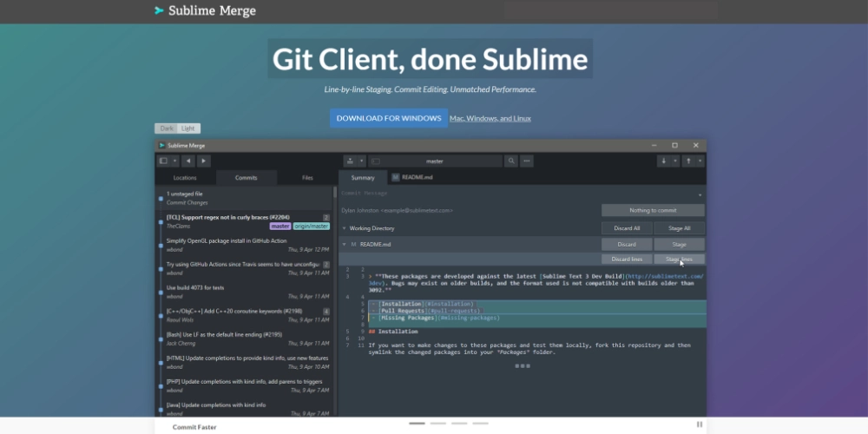Click the M icon on the README.md tab
868x434 pixels.
click(395, 178)
